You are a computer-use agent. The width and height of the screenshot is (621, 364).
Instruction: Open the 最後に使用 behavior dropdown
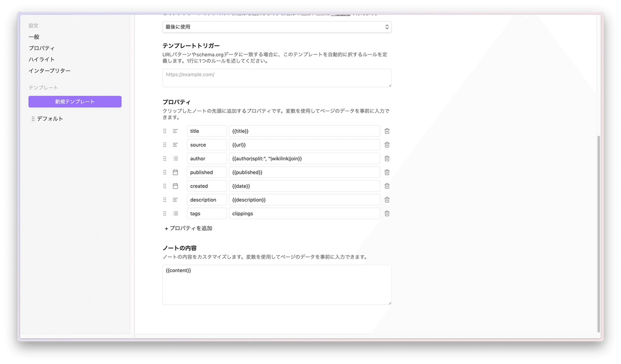[277, 26]
